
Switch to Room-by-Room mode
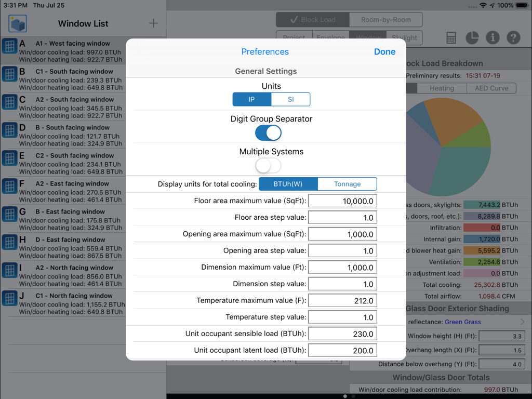pyautogui.click(x=387, y=19)
